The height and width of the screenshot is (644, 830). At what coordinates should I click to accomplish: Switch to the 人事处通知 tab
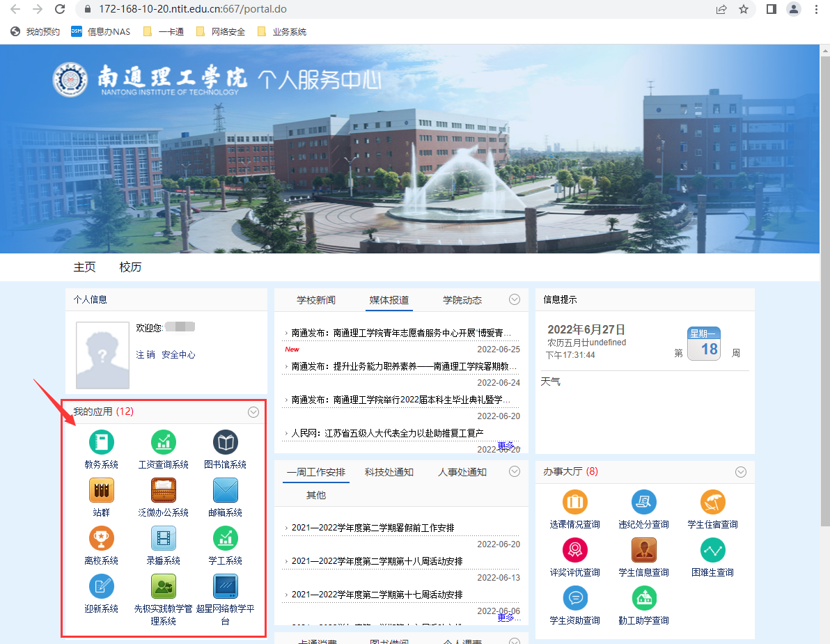click(462, 472)
